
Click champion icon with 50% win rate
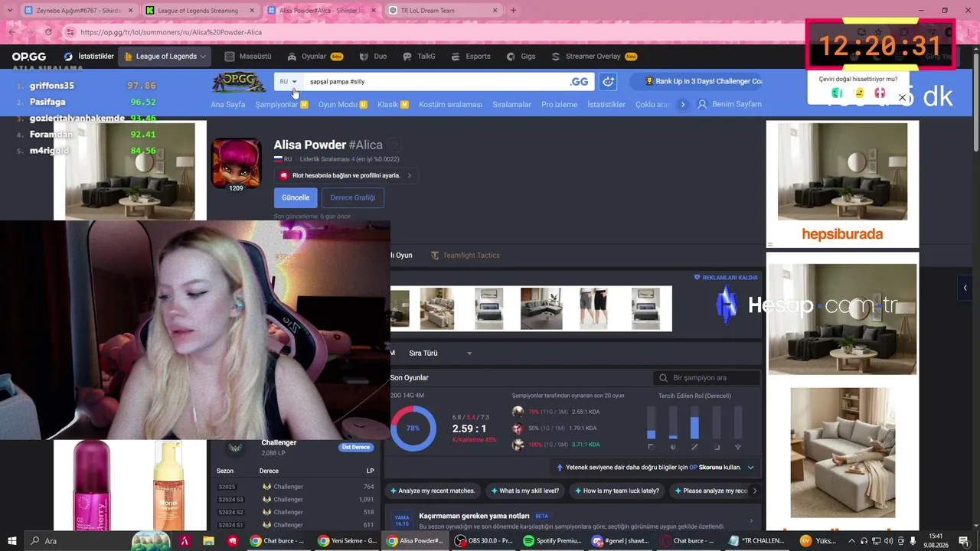518,429
